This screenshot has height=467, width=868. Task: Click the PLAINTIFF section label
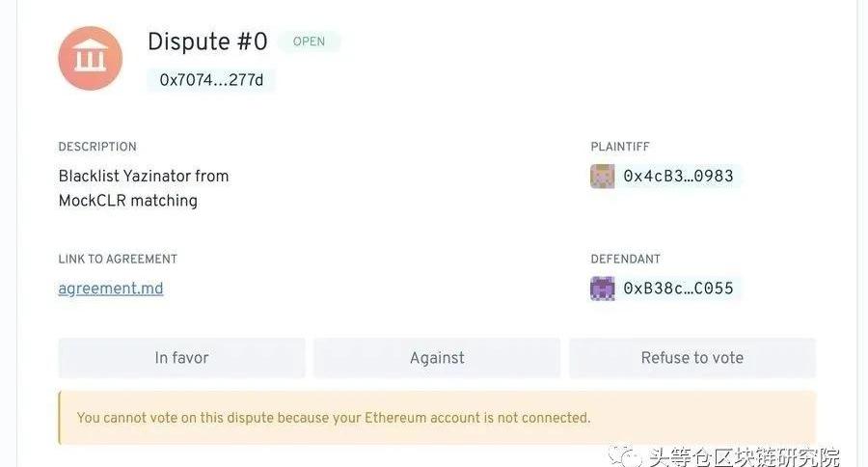[x=620, y=147]
